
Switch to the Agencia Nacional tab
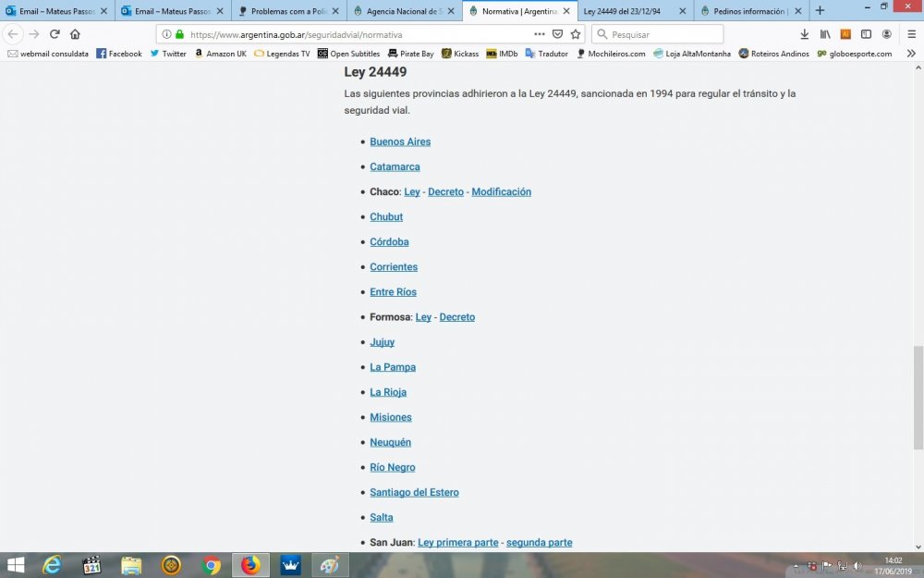coord(403,11)
